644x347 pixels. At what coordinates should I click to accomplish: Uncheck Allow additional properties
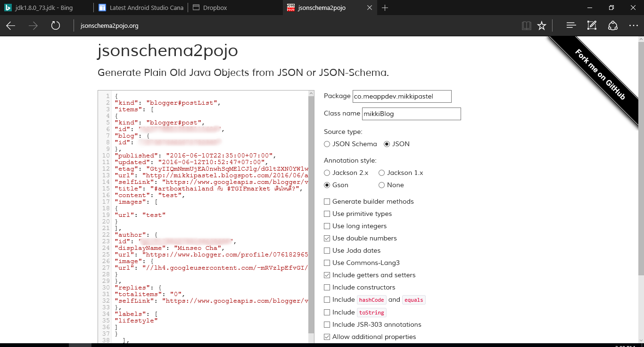327,337
